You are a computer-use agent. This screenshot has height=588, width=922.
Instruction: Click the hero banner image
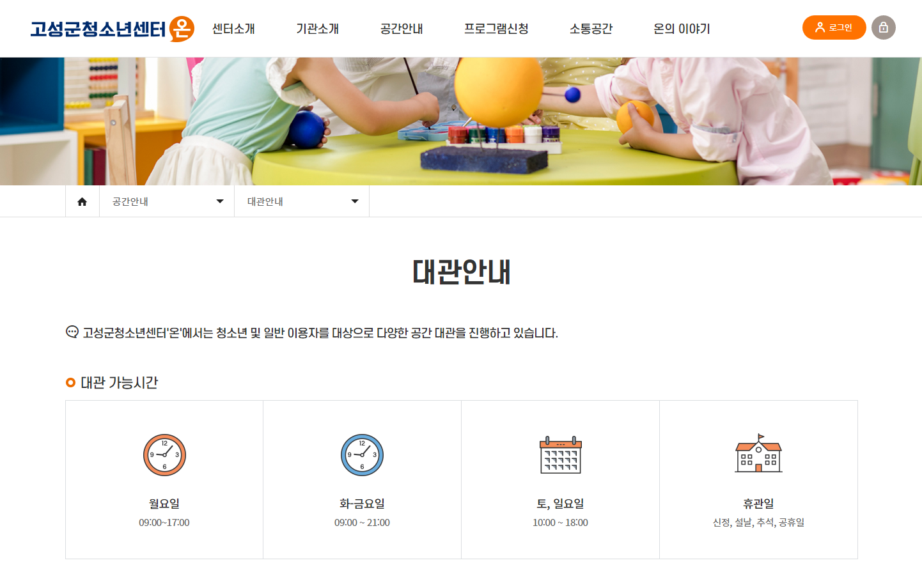tap(461, 121)
